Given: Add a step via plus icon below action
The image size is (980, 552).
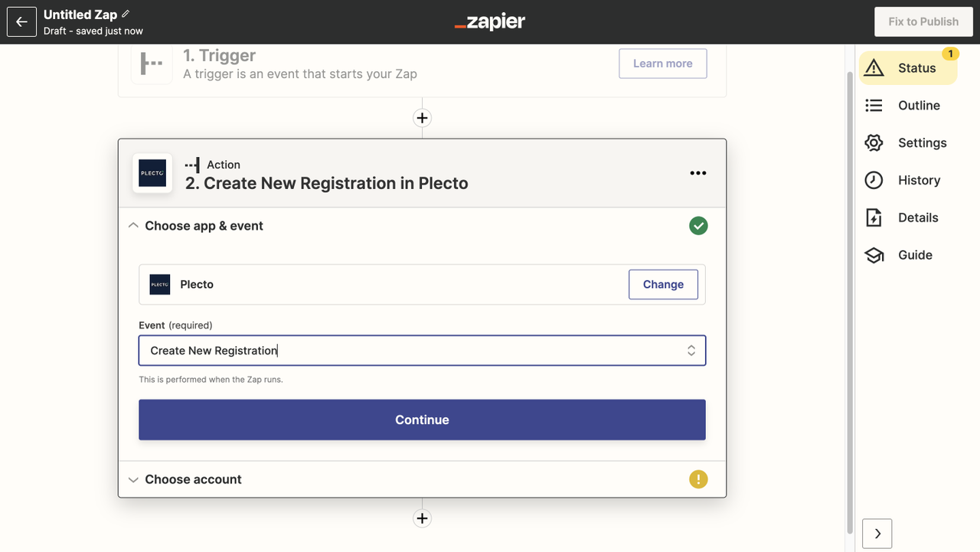Looking at the screenshot, I should point(422,518).
